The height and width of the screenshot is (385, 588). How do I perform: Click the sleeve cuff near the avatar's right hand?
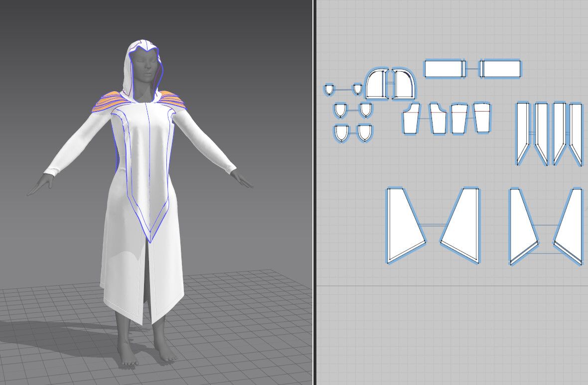pos(51,172)
